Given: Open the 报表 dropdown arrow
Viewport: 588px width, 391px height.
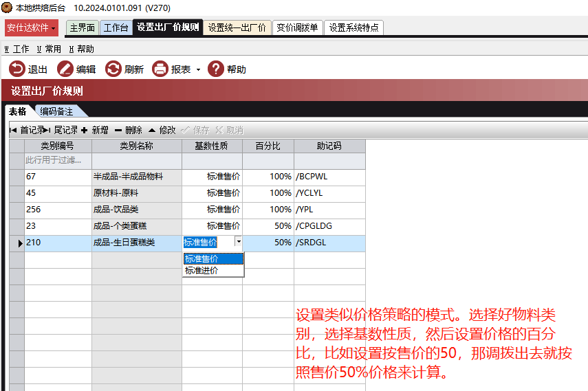Looking at the screenshot, I should (x=198, y=69).
